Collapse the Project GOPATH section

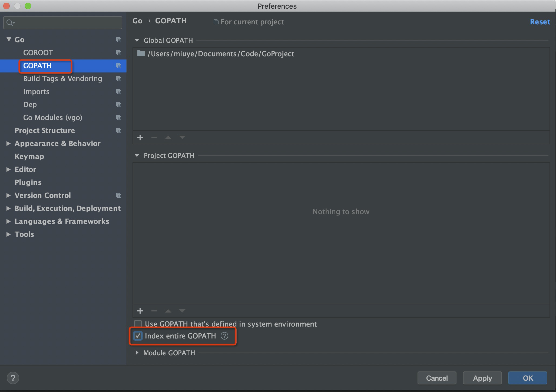[137, 155]
